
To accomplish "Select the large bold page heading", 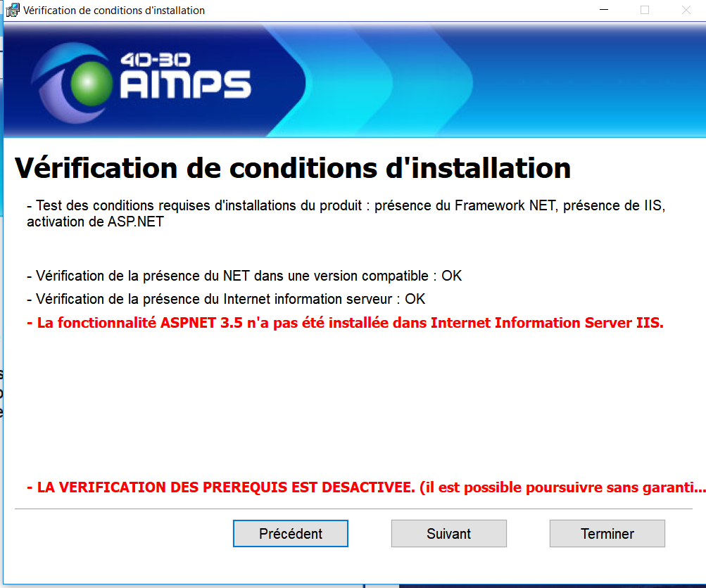I will [293, 169].
